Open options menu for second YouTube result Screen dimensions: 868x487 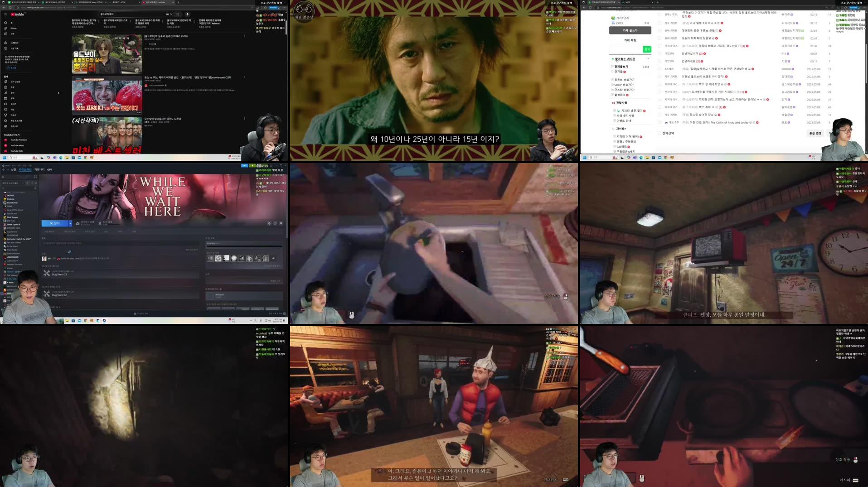click(x=245, y=77)
